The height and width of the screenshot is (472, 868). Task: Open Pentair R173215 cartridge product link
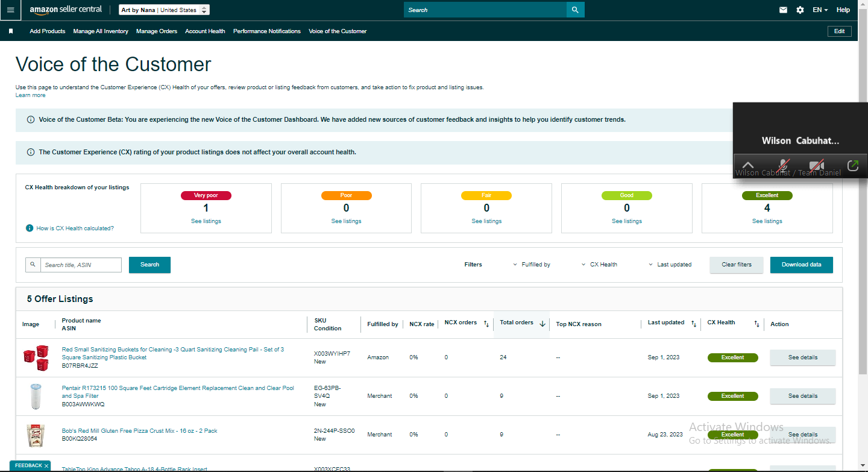coord(178,392)
